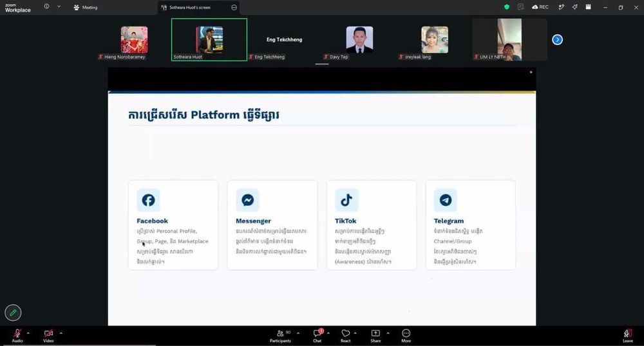Click the green annotation pencil button
644x346 pixels.
point(13,313)
